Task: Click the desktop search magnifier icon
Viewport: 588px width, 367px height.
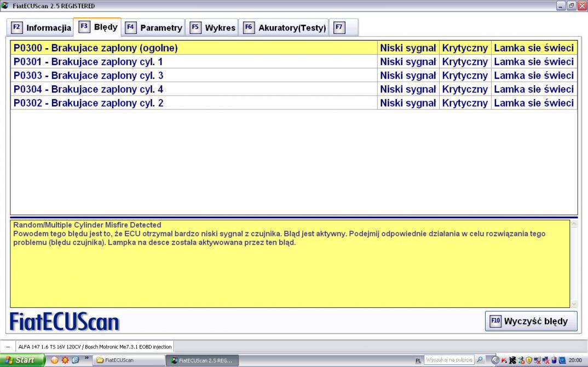Action: (480, 360)
